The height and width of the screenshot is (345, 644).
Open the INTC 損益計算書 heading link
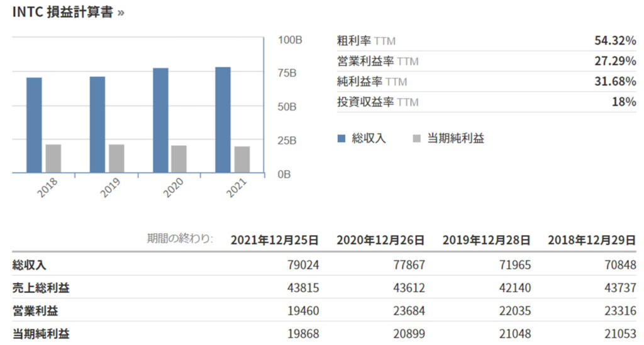(68, 12)
